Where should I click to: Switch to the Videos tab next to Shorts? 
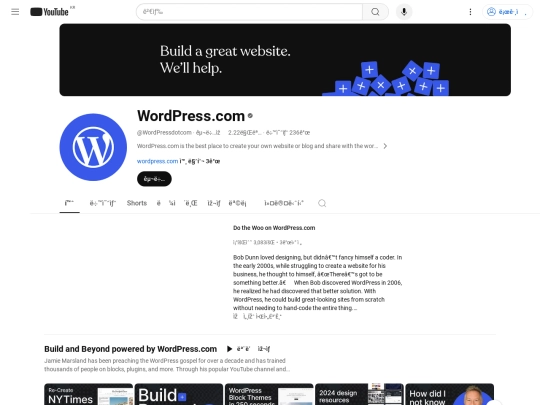103,203
